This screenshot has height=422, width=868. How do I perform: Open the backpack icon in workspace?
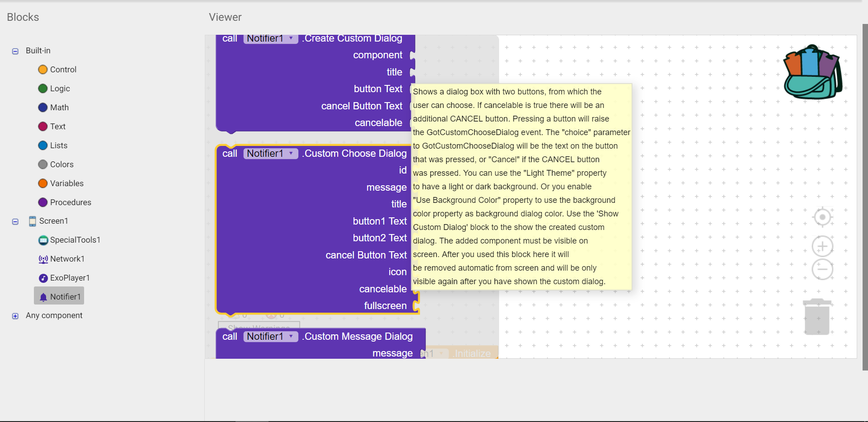pyautogui.click(x=812, y=72)
